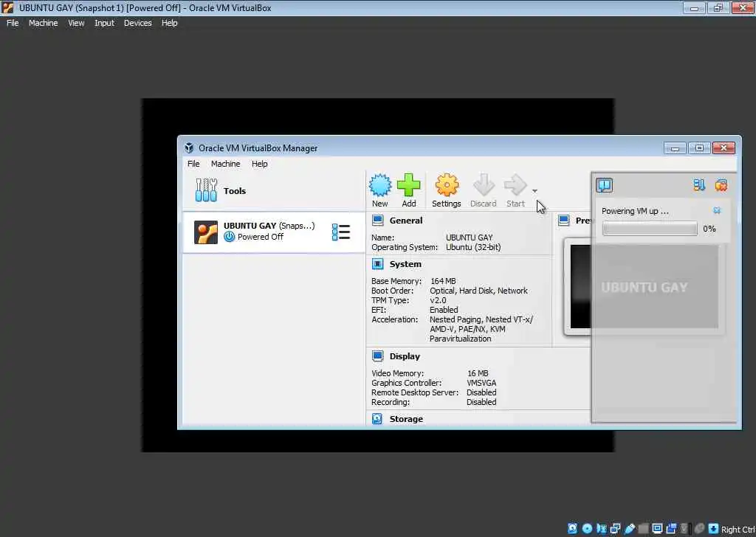Click the VirtualBox Manager title bar cube icon

pyautogui.click(x=189, y=148)
